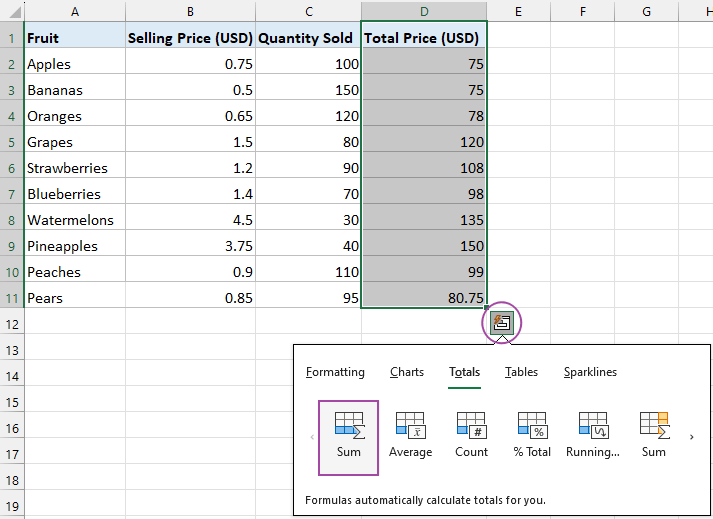This screenshot has height=519, width=713.
Task: Show more totals with the right arrow
Action: pyautogui.click(x=691, y=437)
